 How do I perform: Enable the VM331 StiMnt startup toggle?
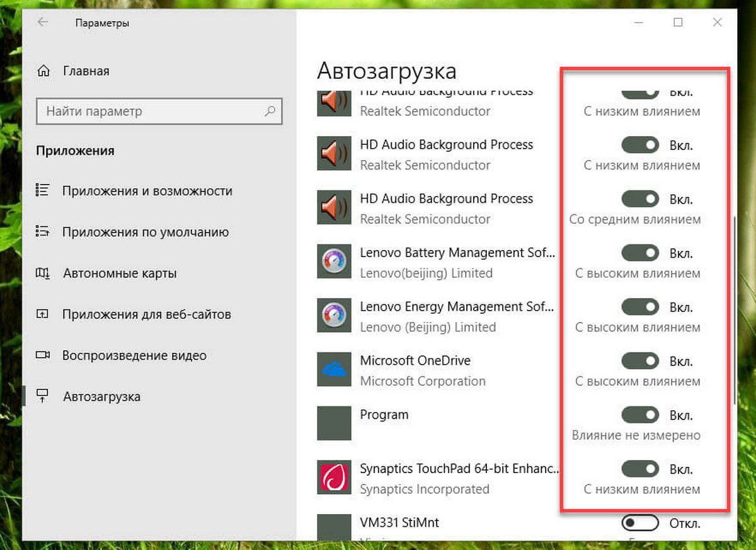pos(640,523)
